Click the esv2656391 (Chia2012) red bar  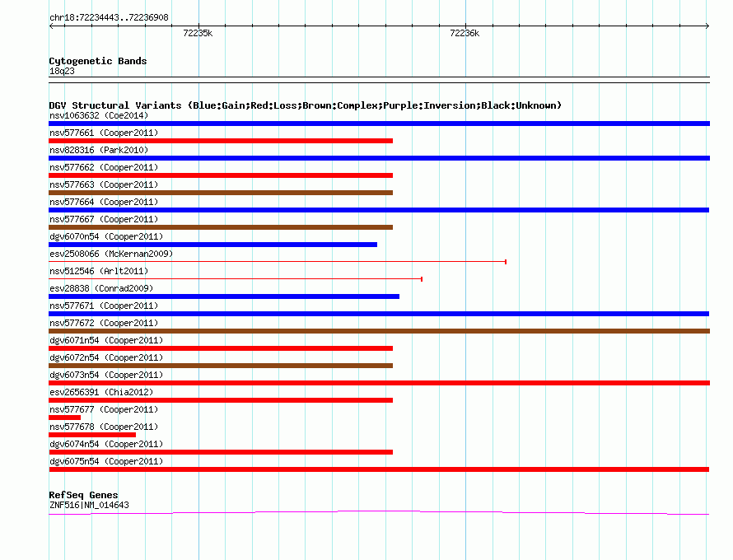[x=221, y=400]
